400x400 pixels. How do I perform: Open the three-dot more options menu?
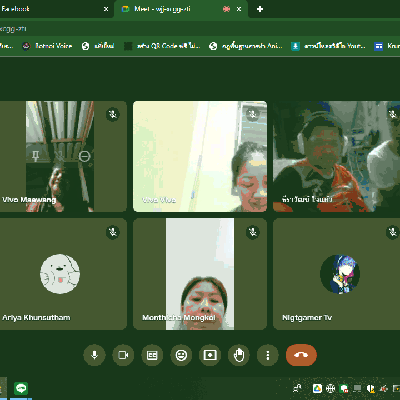pyautogui.click(x=268, y=355)
